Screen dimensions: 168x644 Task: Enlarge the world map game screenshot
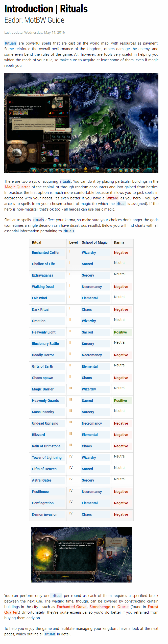click(x=81, y=123)
